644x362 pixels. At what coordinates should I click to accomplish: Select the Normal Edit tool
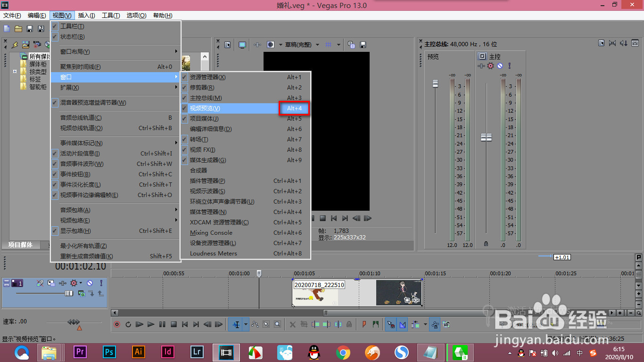(236, 324)
